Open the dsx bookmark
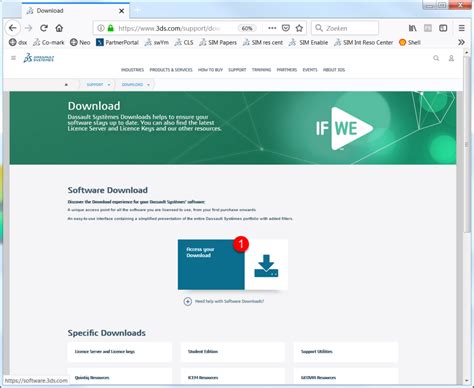 tap(18, 42)
